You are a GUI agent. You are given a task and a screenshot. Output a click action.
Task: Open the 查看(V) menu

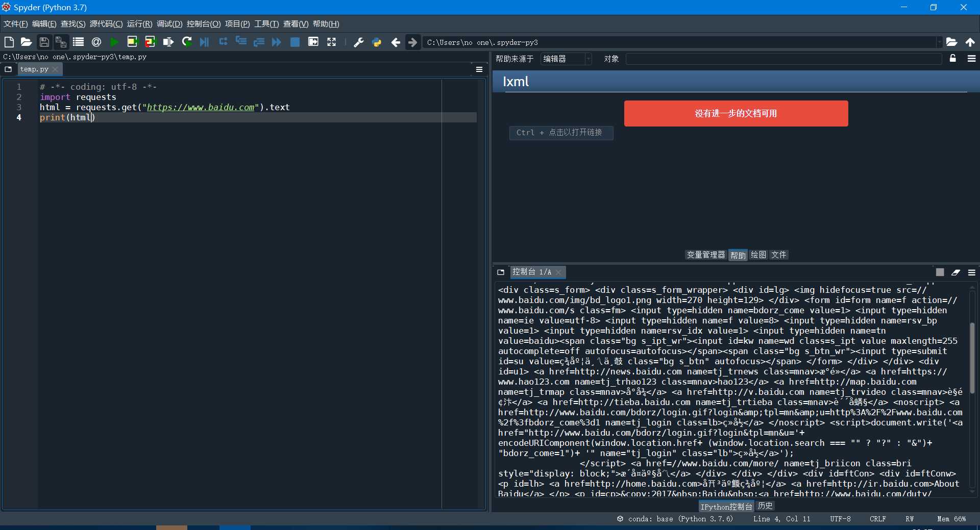296,24
